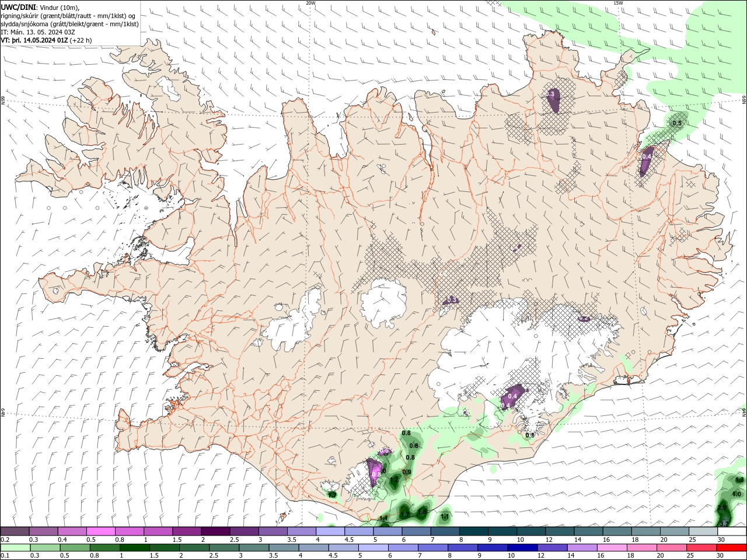Select the grey-green swatch labeled 3, lower legend

(254, 548)
